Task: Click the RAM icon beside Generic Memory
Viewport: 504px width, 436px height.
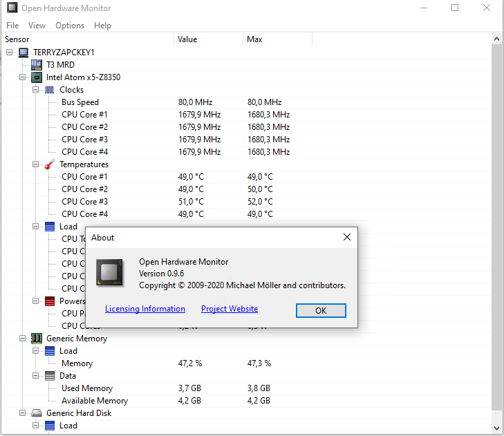Action: (x=37, y=339)
